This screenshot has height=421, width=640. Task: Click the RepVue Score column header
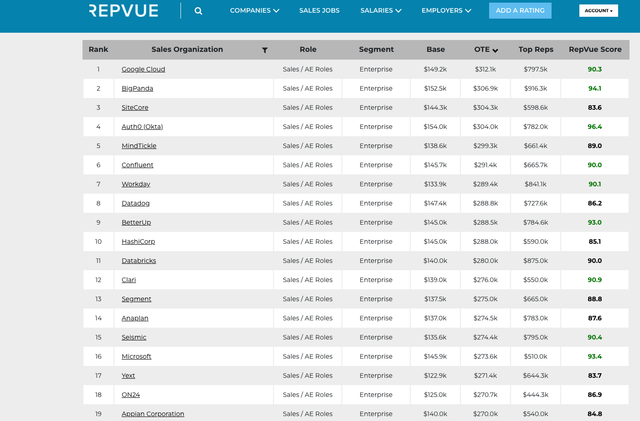595,49
